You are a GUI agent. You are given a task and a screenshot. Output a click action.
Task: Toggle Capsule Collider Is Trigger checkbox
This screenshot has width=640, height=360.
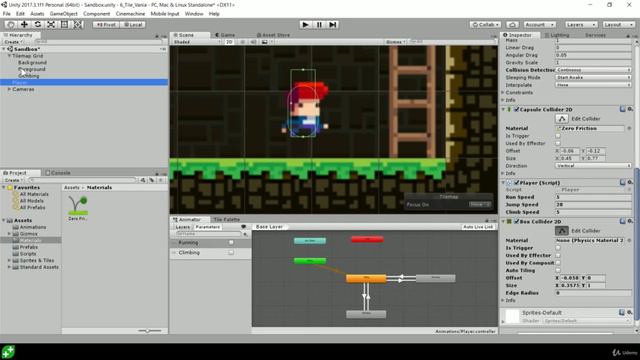(558, 136)
